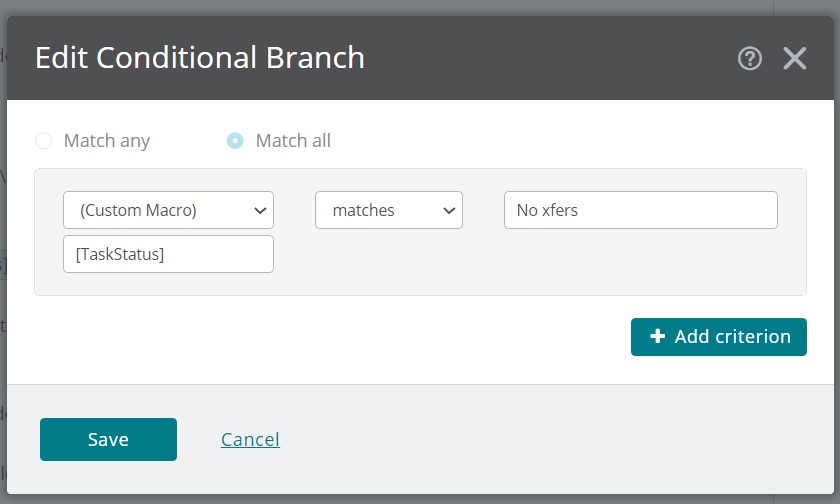Click the Save button
Viewport: 840px width, 504px height.
coord(108,439)
